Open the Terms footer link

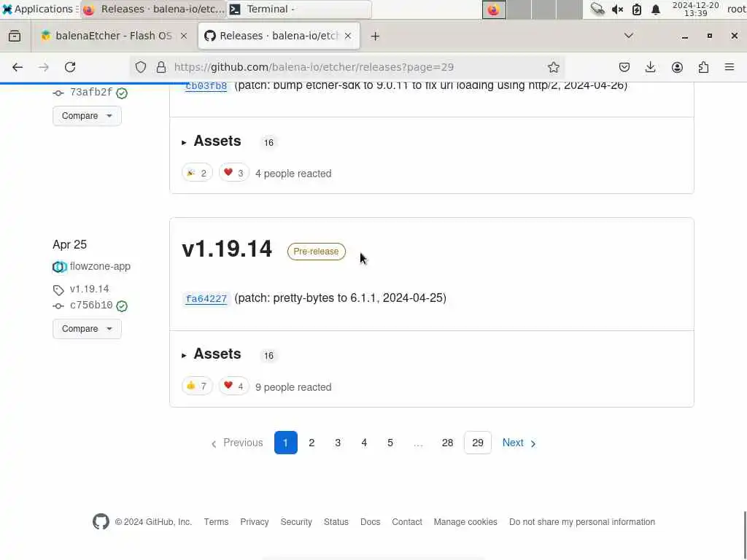(216, 522)
